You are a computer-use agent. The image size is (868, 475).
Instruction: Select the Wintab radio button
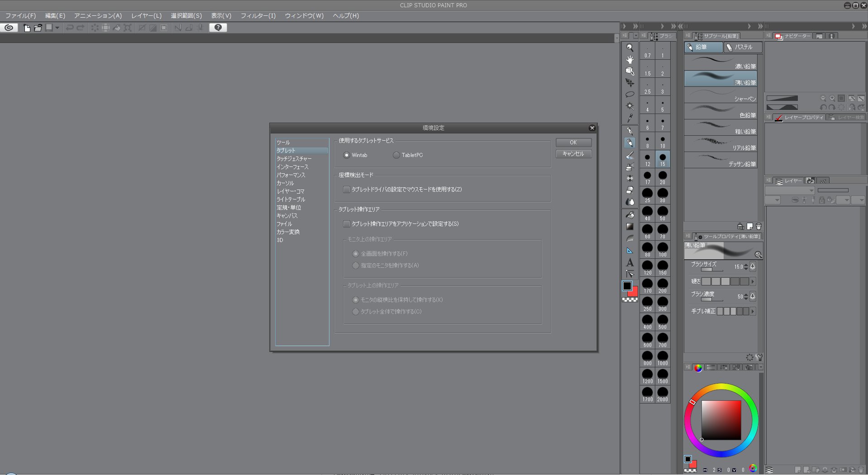347,155
